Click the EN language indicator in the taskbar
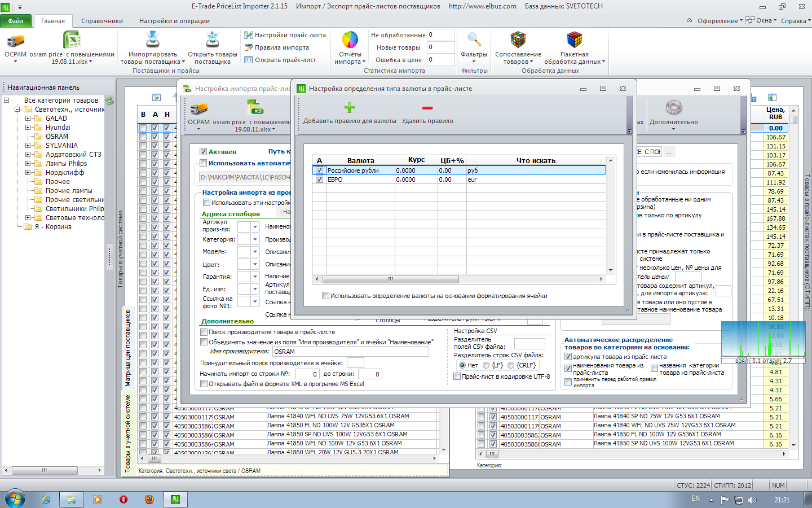The height and width of the screenshot is (508, 812). coord(695,499)
